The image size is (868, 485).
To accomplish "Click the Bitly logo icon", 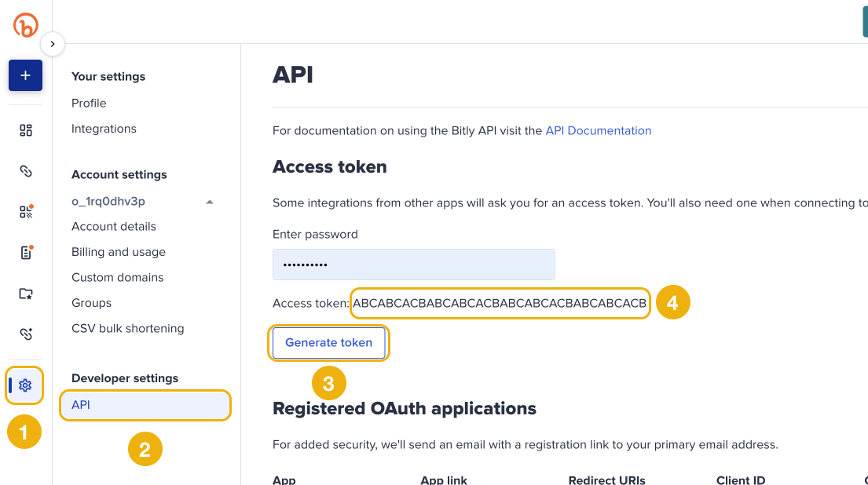I will (25, 25).
